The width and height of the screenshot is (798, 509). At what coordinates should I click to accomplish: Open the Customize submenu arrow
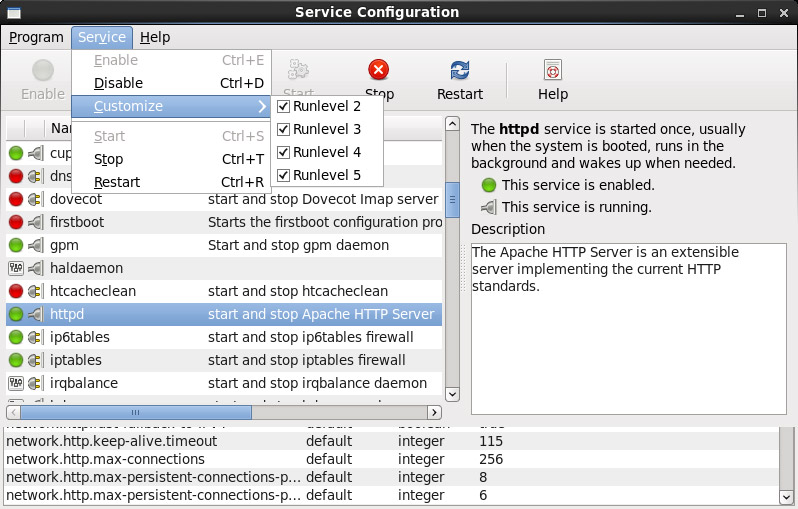click(262, 106)
